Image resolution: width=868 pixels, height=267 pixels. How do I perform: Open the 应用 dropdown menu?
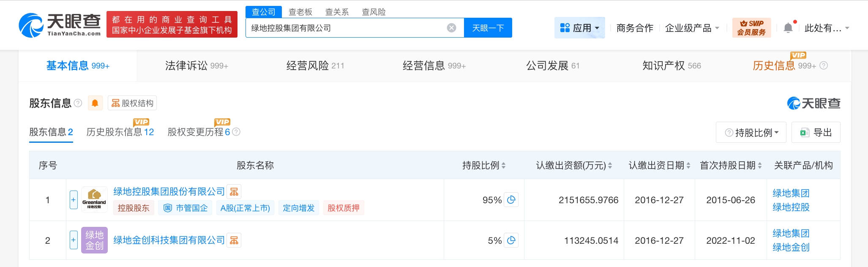click(579, 28)
